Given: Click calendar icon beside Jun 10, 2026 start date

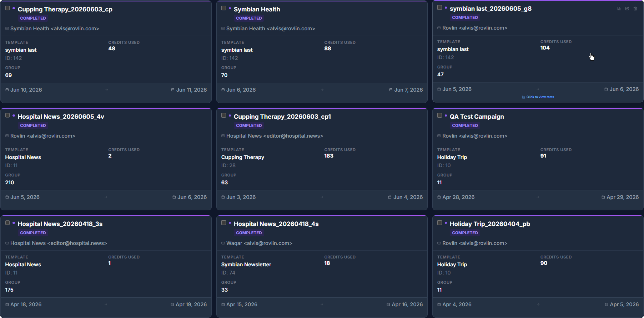Looking at the screenshot, I should coord(7,90).
